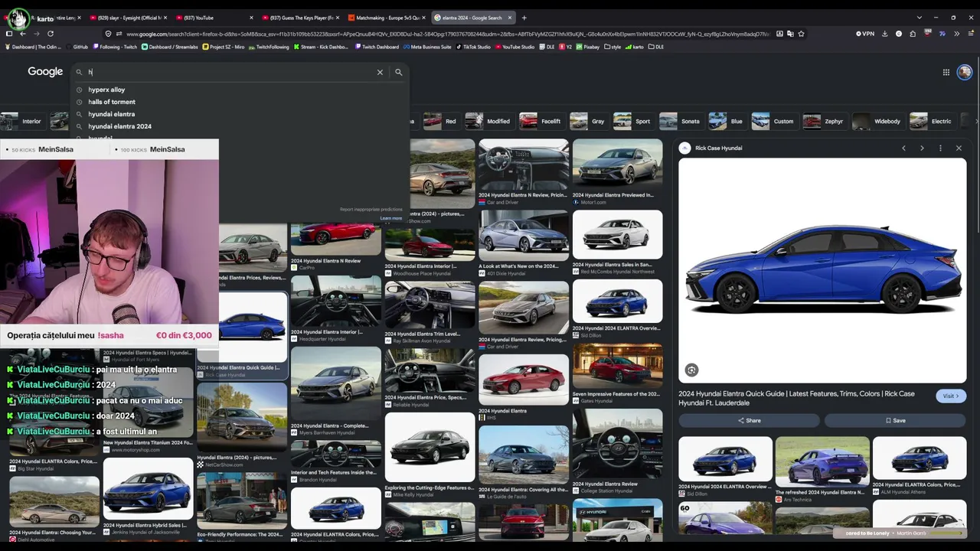This screenshot has height=551, width=980.
Task: Open the Firefox downloads arrow icon
Action: click(885, 34)
